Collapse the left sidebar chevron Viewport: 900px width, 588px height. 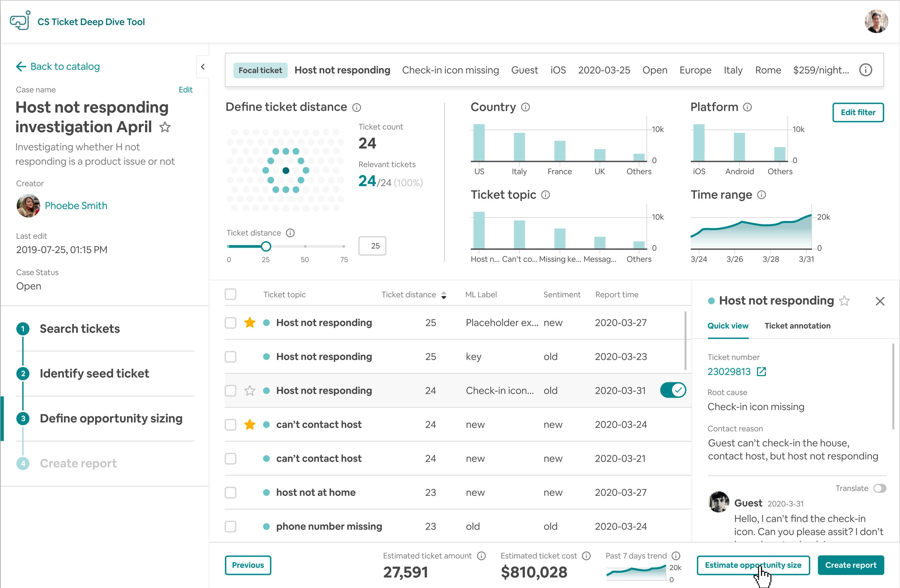[x=203, y=67]
